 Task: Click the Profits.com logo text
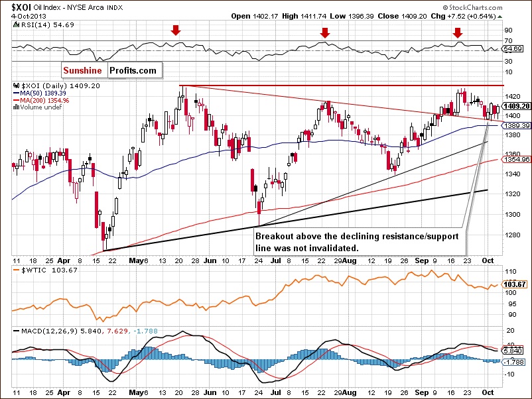pos(133,70)
